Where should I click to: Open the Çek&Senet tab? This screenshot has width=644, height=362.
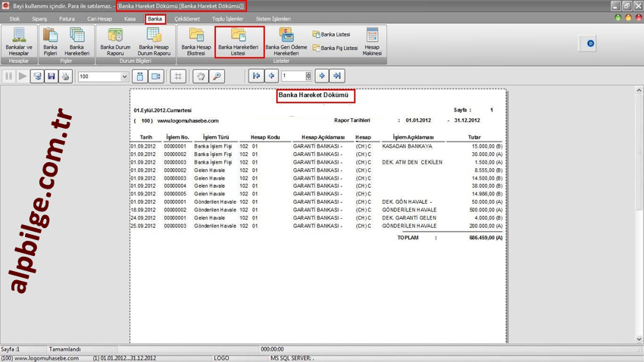point(186,19)
